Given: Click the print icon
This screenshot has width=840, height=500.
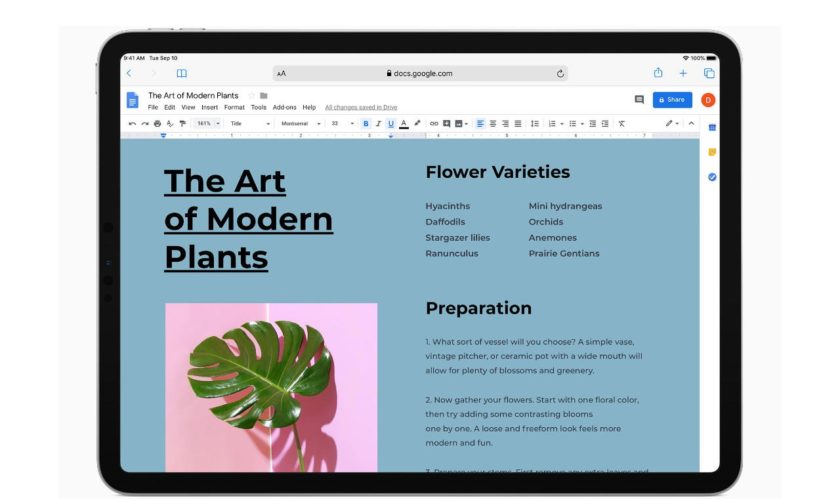Looking at the screenshot, I should (157, 124).
